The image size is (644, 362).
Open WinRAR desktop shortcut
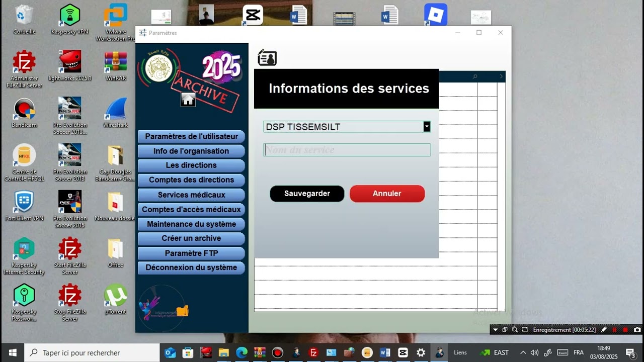tap(116, 66)
